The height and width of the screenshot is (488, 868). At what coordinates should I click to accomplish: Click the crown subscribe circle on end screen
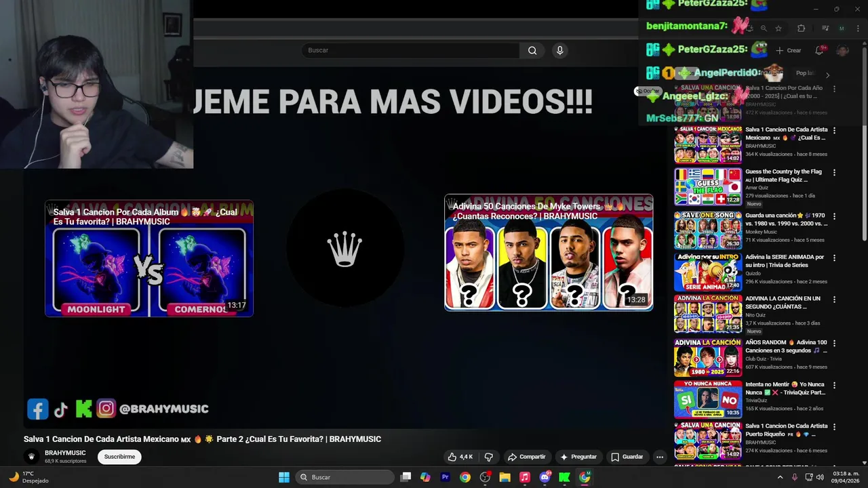[x=345, y=249]
